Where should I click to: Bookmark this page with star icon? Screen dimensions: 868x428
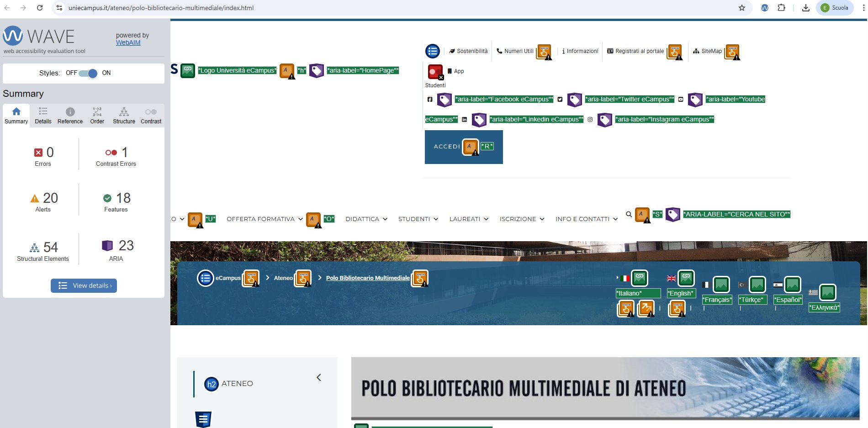742,8
